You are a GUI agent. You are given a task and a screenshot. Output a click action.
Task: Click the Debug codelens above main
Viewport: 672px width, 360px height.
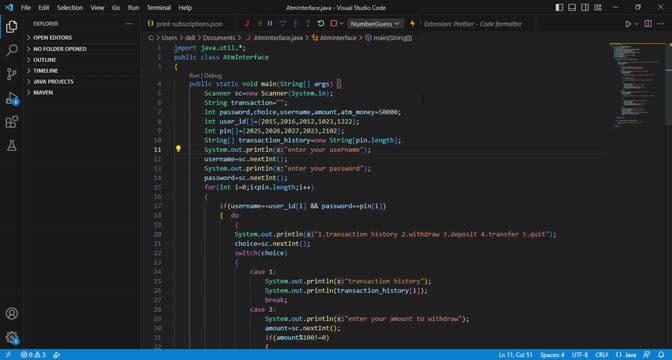[x=213, y=75]
